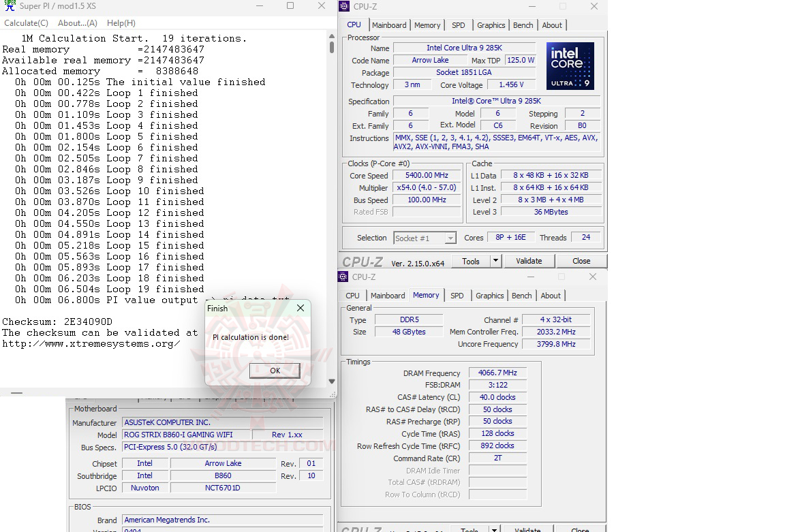Click the CPU-Z icon in top CPU-Z window title
Image resolution: width=785 pixels, height=532 pixels.
tap(344, 6)
